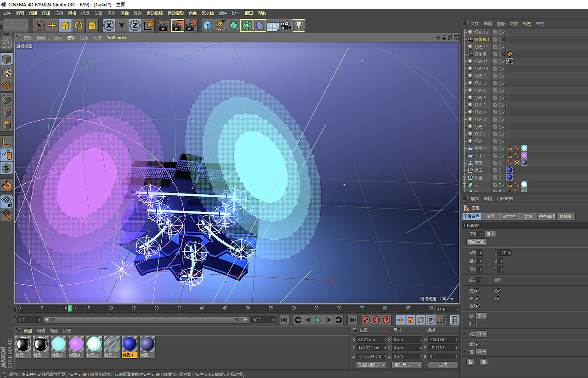Click the Go to Start button
This screenshot has height=378, width=588.
284,320
